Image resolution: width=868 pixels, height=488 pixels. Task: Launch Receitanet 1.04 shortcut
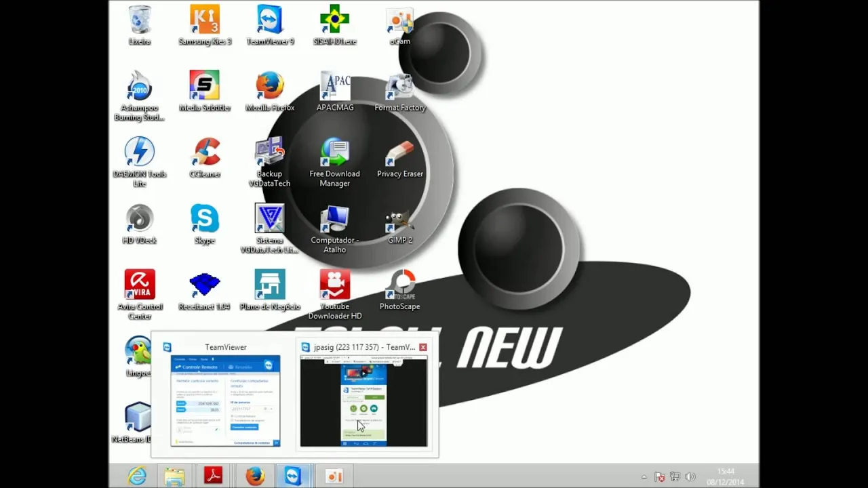coord(205,291)
